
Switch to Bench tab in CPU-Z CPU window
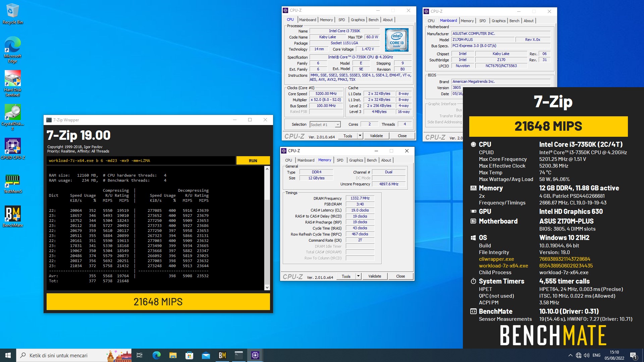click(x=373, y=20)
